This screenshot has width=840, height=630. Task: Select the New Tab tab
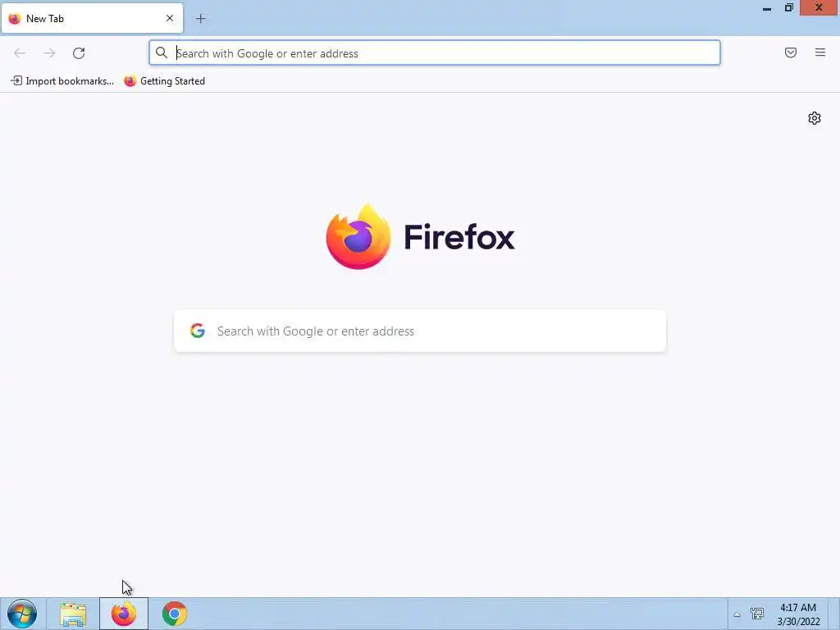click(92, 18)
